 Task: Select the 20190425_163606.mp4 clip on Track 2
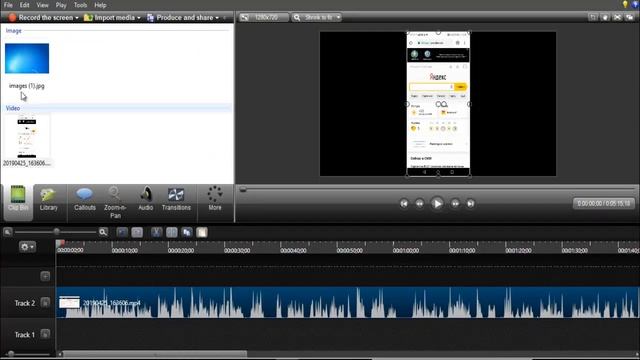[347, 302]
